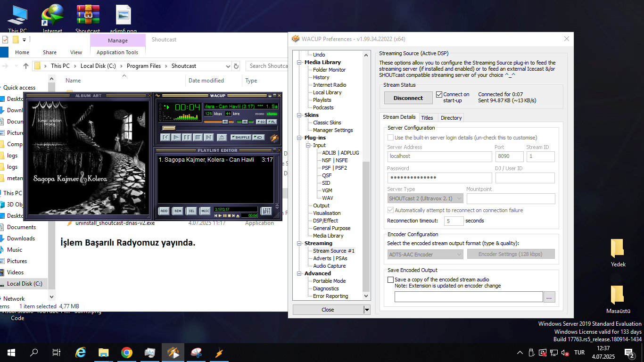644x362 pixels.
Task: Open the eject file button in WACUP
Action: point(222,137)
